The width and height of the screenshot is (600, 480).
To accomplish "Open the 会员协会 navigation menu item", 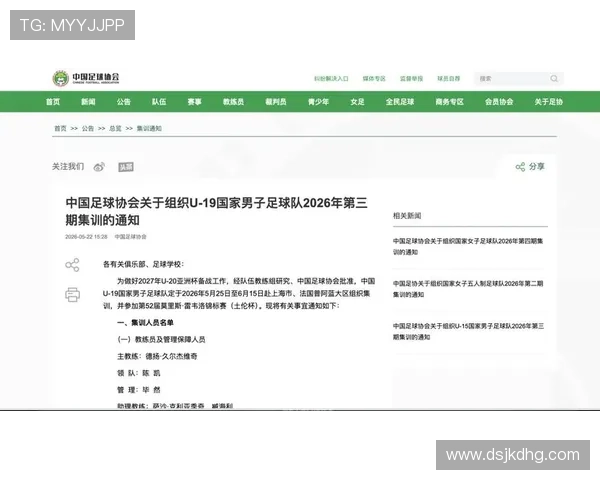I will [499, 102].
